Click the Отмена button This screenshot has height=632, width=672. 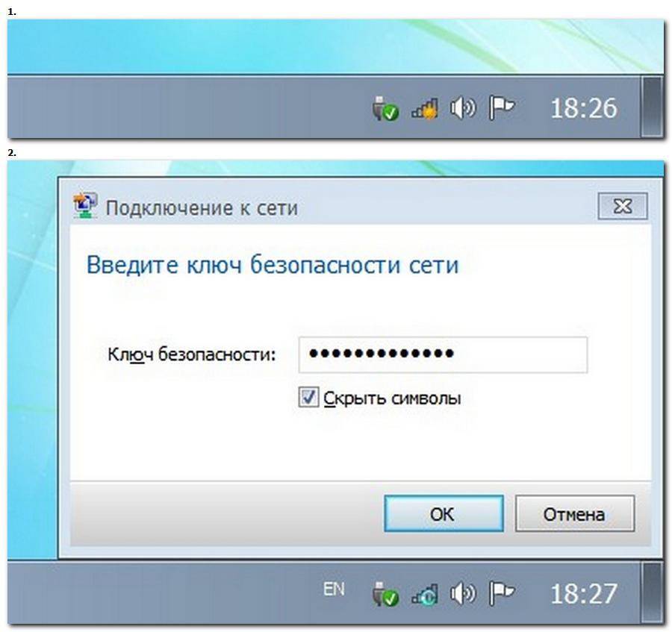(x=574, y=514)
